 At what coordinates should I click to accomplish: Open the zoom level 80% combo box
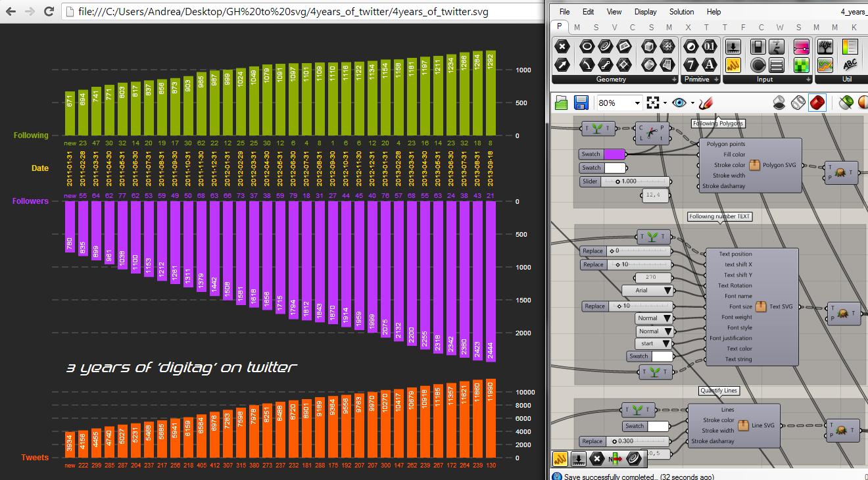coord(619,103)
